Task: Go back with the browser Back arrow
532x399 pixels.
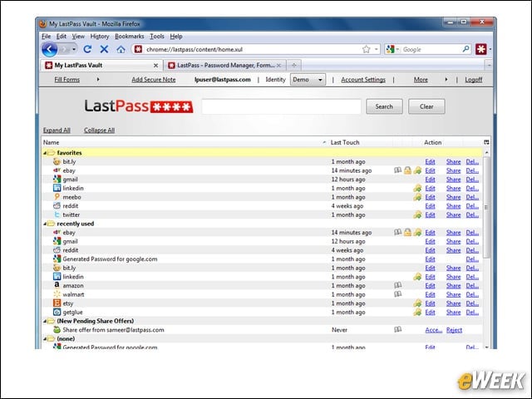Action: [x=50, y=50]
